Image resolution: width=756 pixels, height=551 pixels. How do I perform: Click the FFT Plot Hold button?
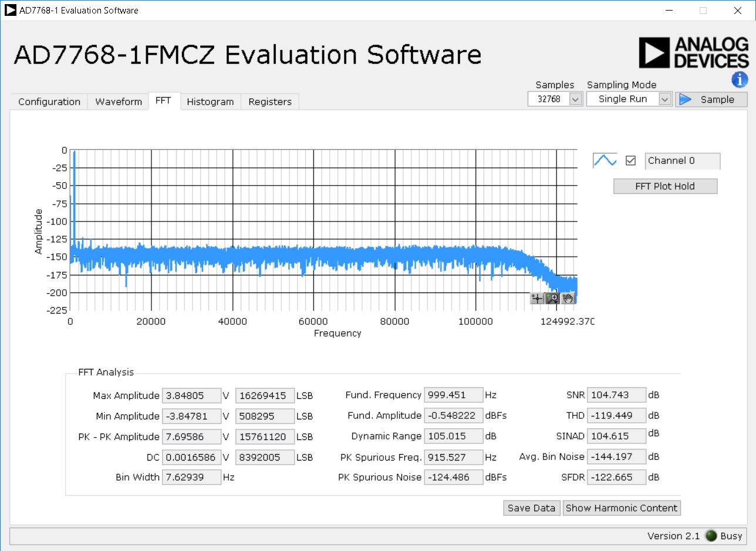click(666, 186)
